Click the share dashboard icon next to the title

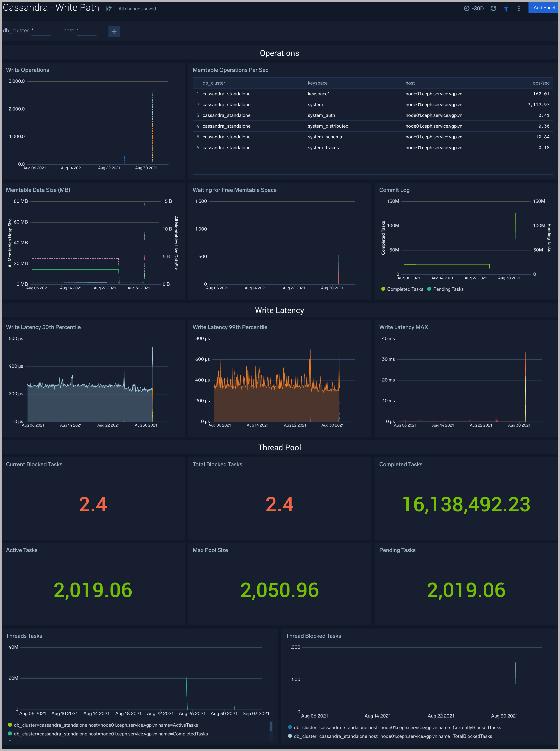(x=108, y=8)
